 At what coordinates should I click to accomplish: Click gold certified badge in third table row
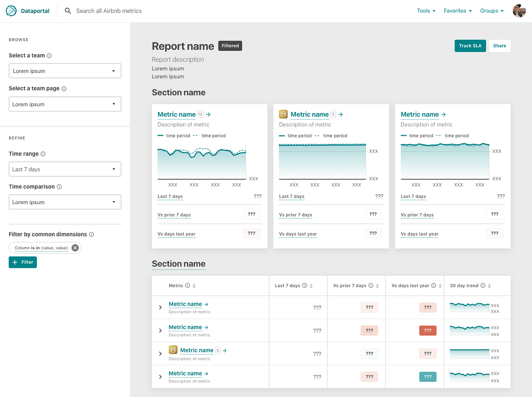(173, 350)
